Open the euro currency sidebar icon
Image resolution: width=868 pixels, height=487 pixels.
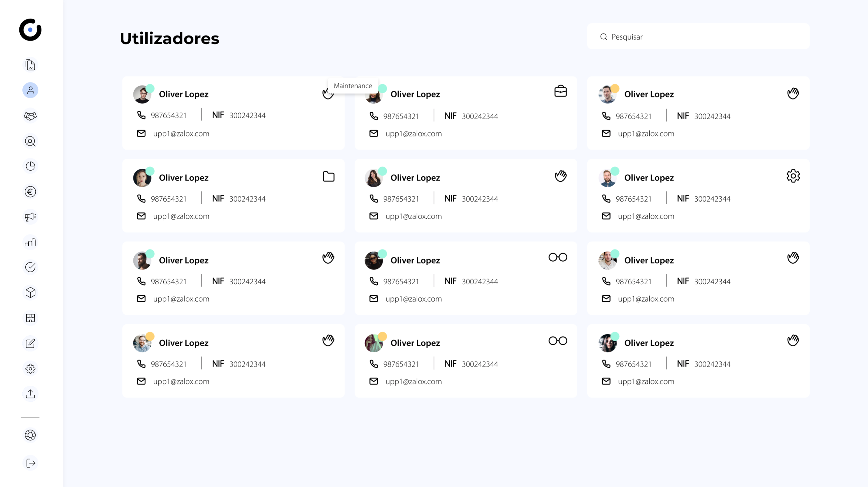point(30,192)
